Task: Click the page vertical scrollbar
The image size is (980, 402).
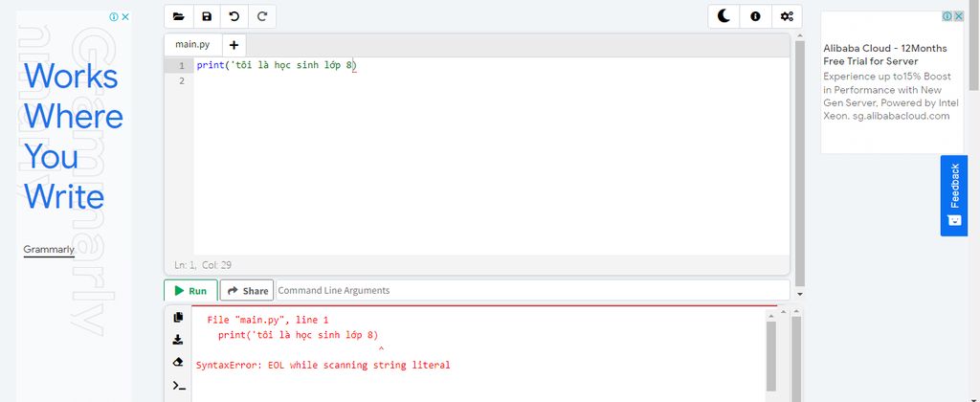Action: [x=974, y=47]
